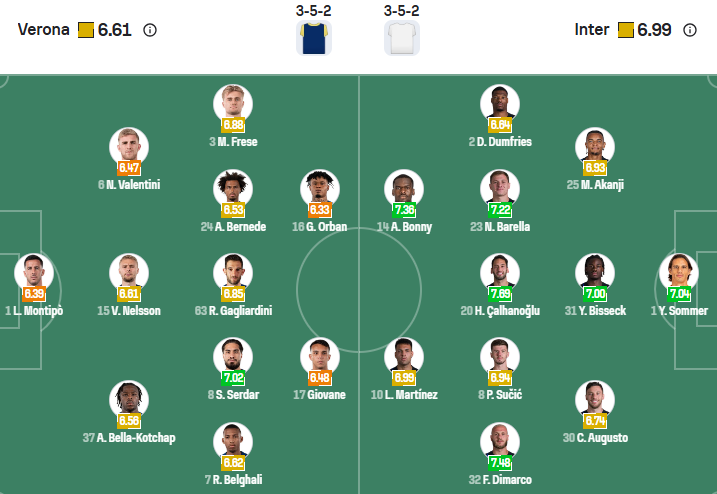This screenshot has width=717, height=494.
Task: Click the A. Bella-Kotchap name label
Action: click(128, 438)
